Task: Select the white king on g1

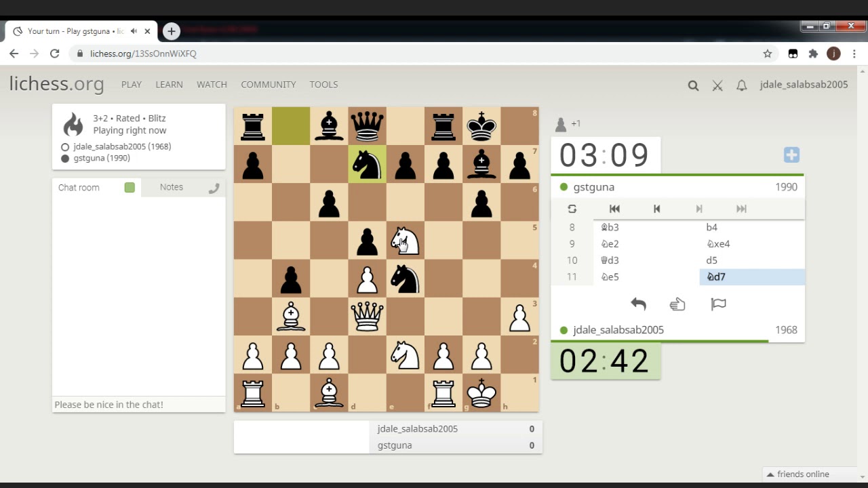Action: pyautogui.click(x=481, y=392)
